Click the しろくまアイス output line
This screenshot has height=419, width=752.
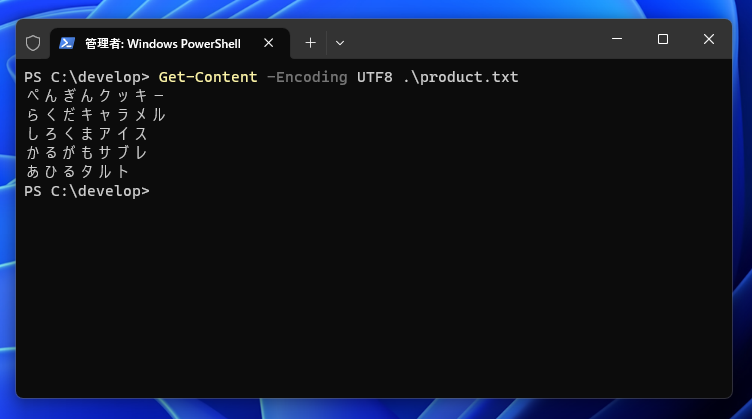pyautogui.click(x=87, y=134)
